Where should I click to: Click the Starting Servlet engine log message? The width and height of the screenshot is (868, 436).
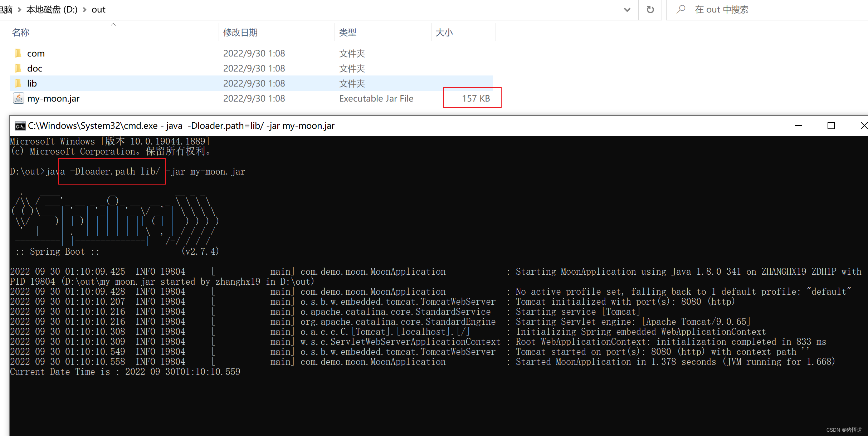(x=633, y=322)
